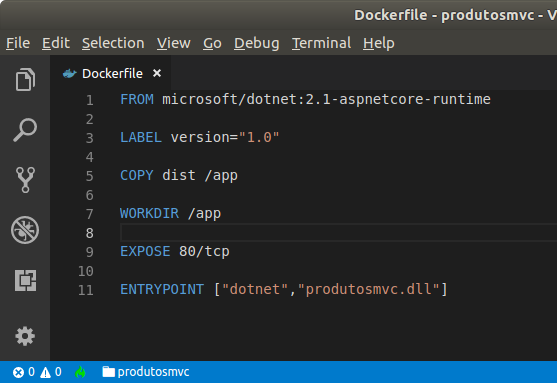Open the File menu
Viewport: 557px width, 383px height.
18,43
